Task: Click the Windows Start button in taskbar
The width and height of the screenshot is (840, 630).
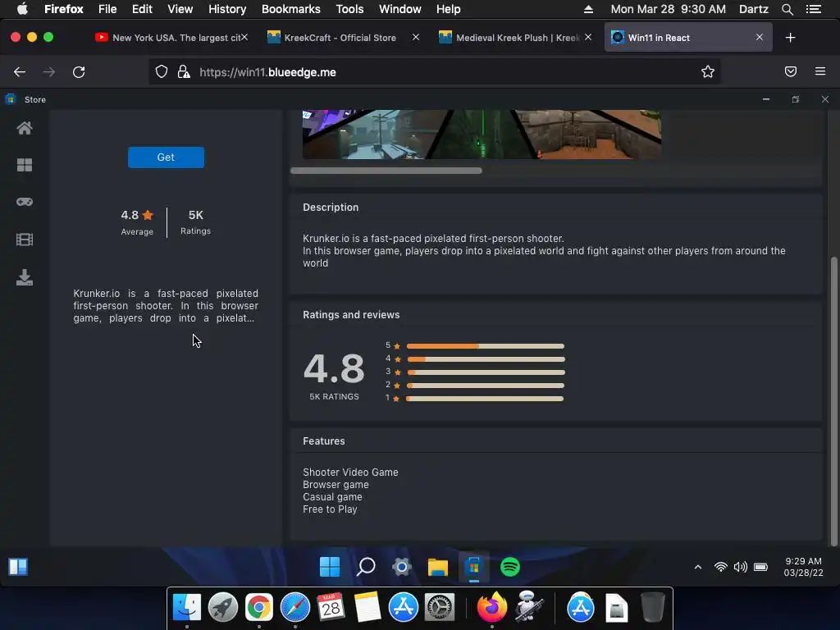Action: click(330, 567)
